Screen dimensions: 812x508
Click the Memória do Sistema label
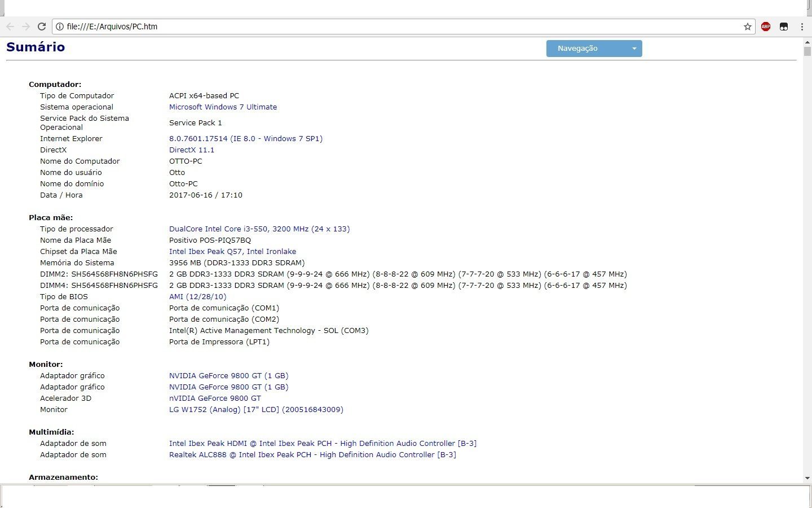77,263
